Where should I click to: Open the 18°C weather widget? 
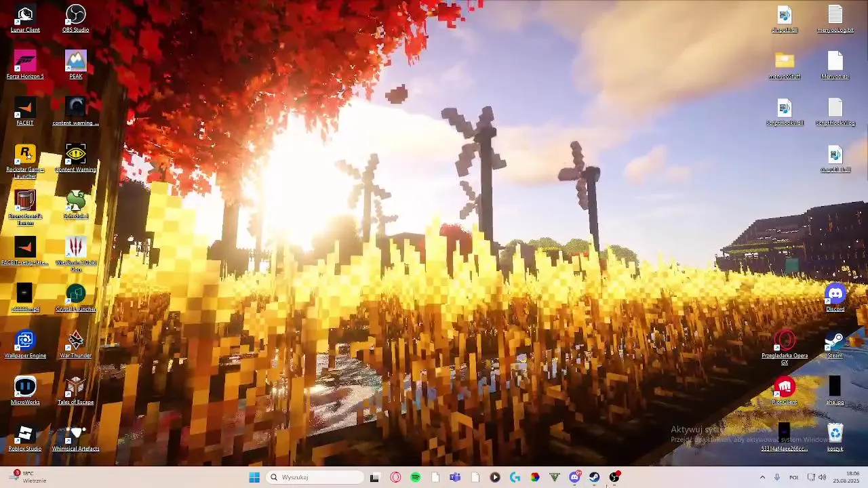28,477
